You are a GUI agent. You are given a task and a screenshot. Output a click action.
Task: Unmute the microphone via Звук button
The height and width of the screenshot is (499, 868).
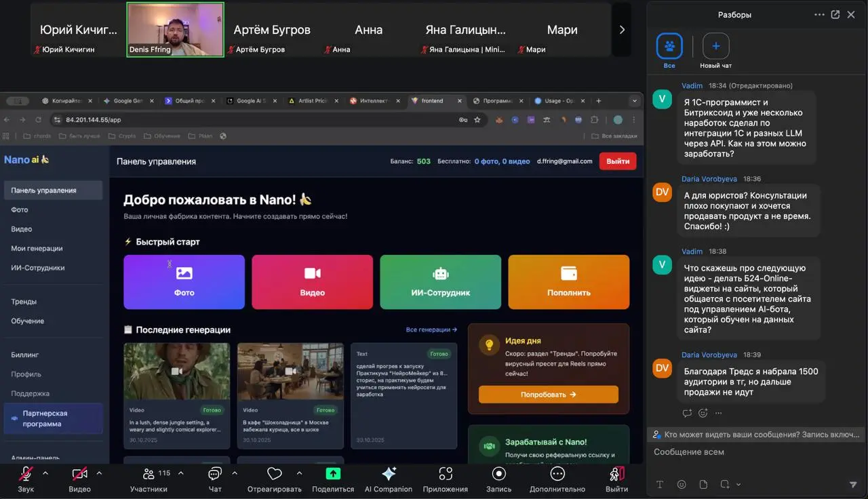point(26,479)
